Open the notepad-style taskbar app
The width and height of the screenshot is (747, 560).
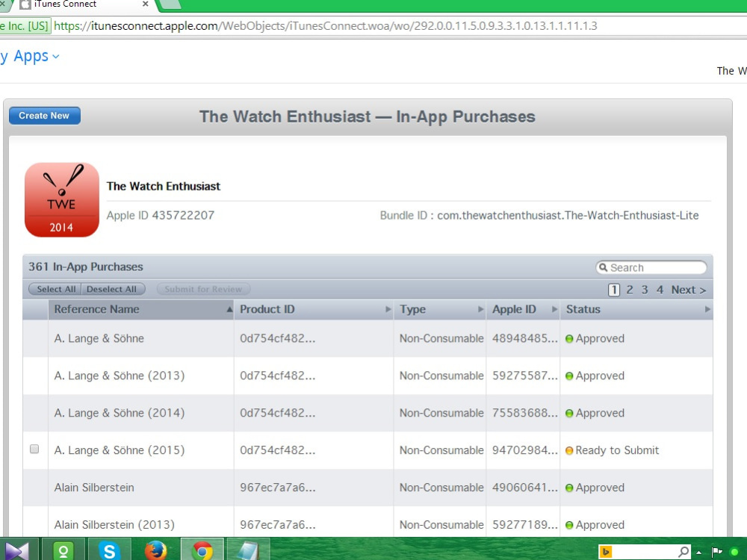click(x=248, y=550)
